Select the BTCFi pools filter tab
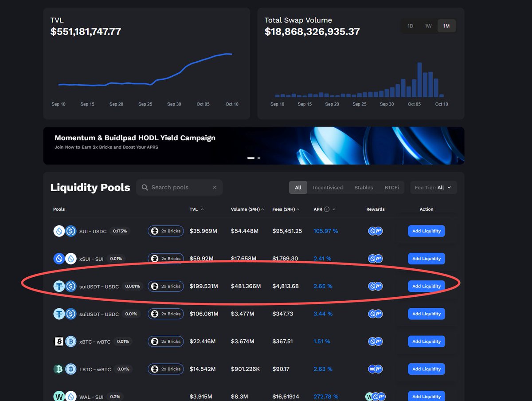 tap(391, 188)
